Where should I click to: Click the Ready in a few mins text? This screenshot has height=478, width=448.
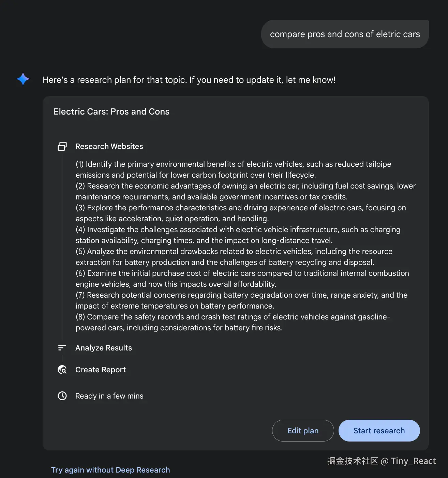(109, 396)
